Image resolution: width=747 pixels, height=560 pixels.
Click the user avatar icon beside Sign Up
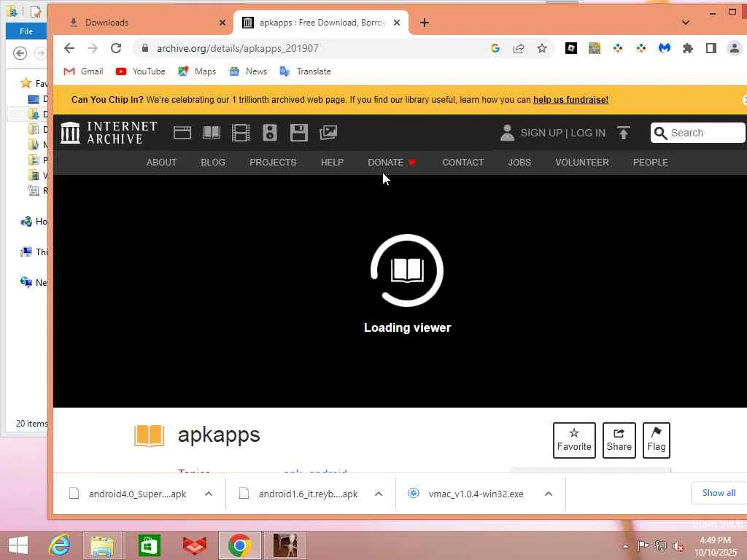pos(508,133)
